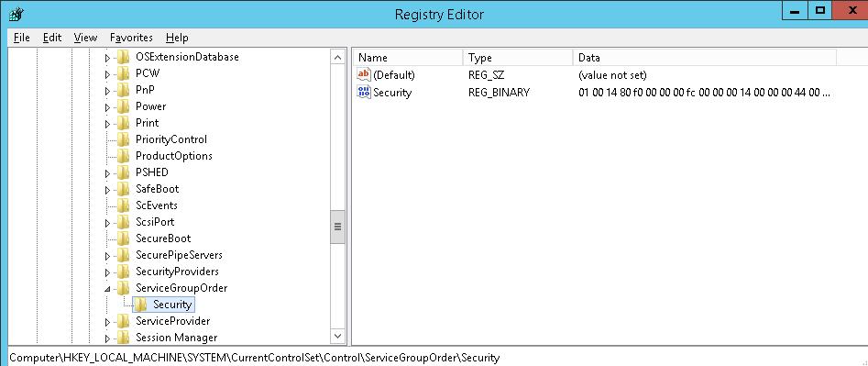The height and width of the screenshot is (366, 868).
Task: Click the PCW folder icon
Action: tap(124, 73)
